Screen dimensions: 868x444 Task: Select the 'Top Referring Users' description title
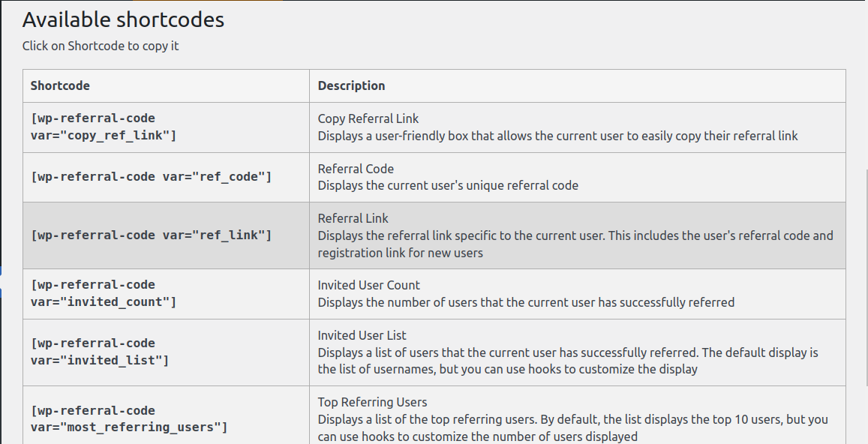click(372, 403)
